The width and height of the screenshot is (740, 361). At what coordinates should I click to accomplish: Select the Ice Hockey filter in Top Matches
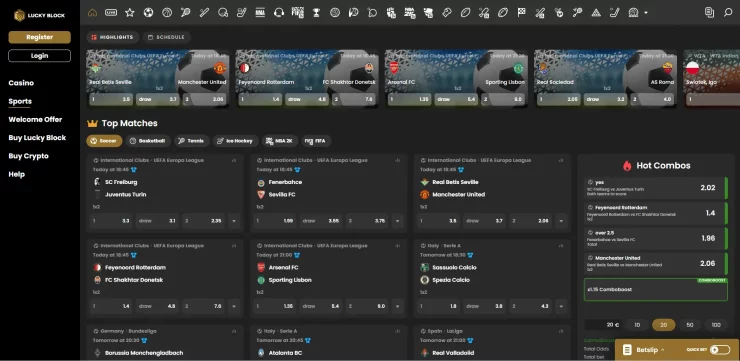(x=235, y=141)
